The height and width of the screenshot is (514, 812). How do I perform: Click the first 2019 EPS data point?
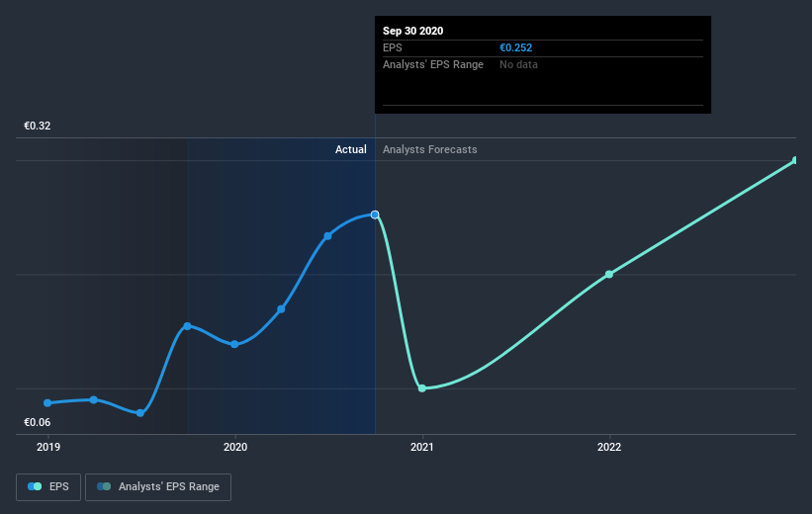tap(47, 402)
